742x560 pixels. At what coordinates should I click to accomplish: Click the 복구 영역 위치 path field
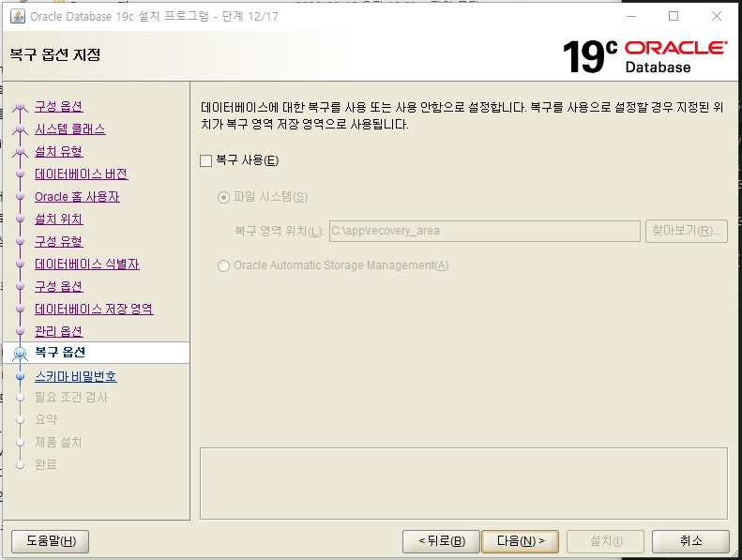click(485, 231)
